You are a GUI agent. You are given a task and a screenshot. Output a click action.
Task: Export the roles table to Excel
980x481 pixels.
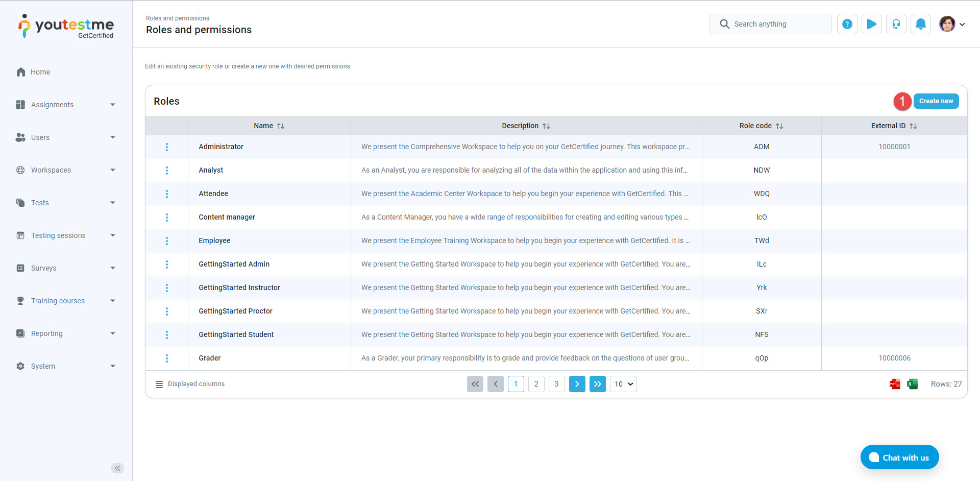(x=912, y=384)
